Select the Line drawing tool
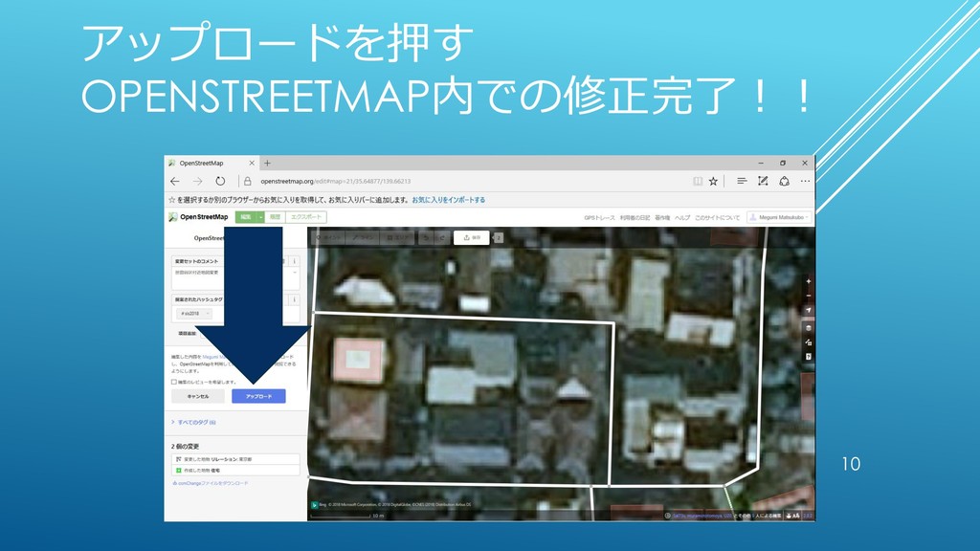The height and width of the screenshot is (551, 980). click(x=363, y=237)
